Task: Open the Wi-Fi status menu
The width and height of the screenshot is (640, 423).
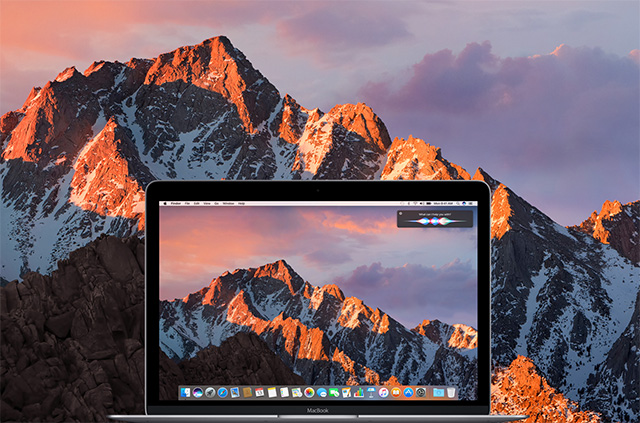Action: pos(415,204)
